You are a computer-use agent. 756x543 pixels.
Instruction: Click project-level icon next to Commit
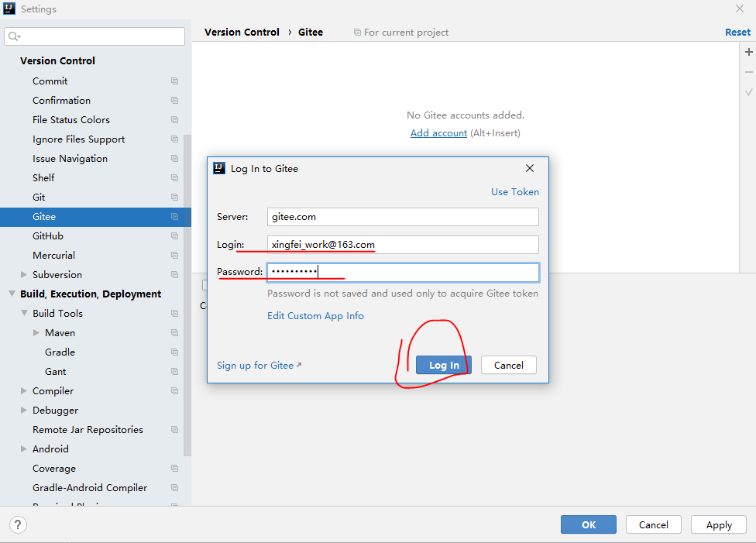pos(174,81)
